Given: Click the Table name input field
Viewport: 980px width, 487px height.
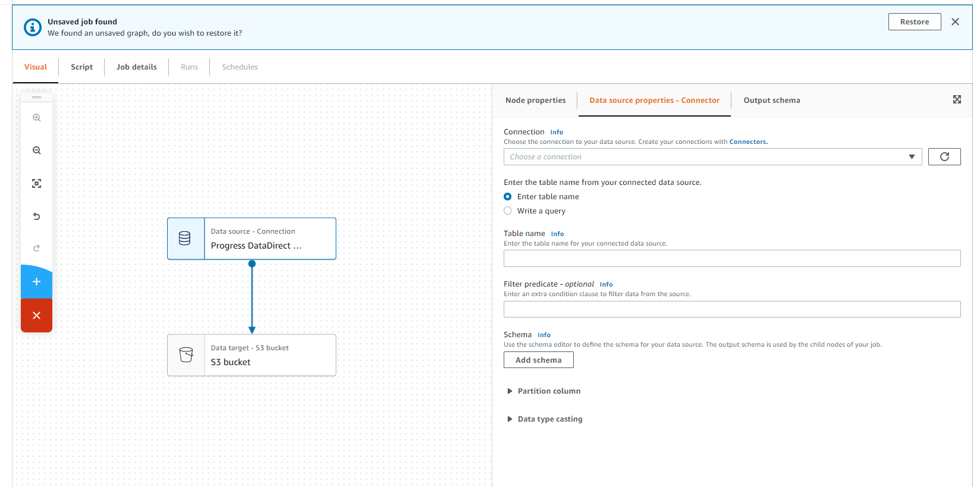Looking at the screenshot, I should pos(731,259).
